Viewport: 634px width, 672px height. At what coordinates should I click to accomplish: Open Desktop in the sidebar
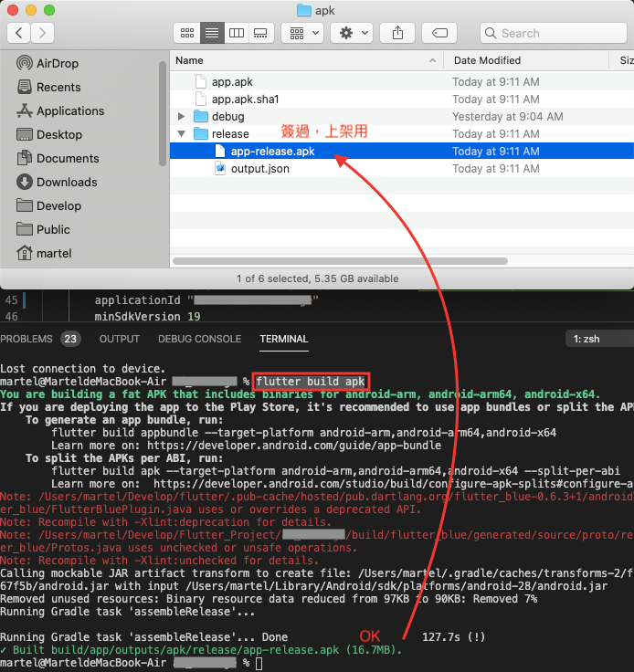point(49,134)
